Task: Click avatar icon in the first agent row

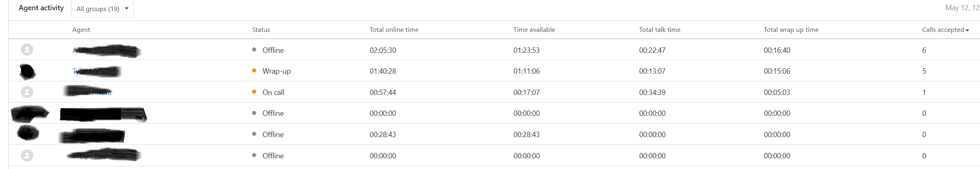Action: (x=27, y=50)
